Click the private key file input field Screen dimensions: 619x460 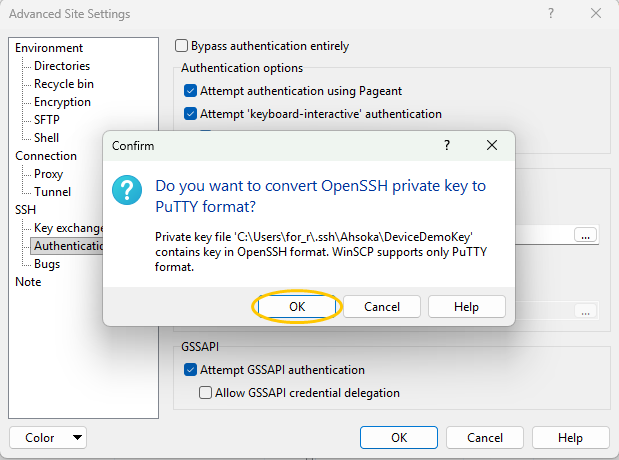(543, 235)
